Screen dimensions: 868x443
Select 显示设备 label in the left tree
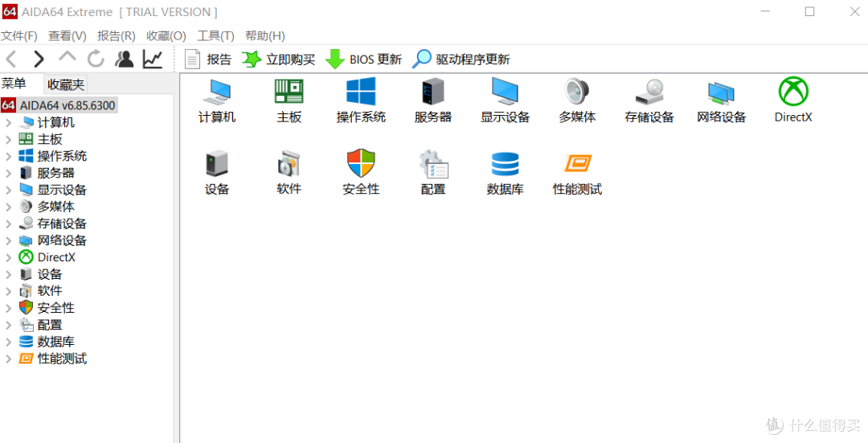coord(62,190)
